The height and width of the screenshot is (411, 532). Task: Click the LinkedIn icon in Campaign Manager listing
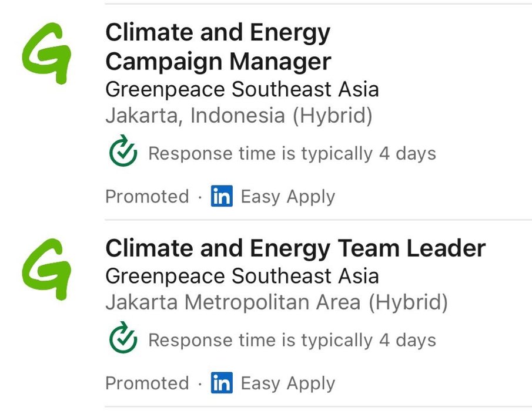222,196
